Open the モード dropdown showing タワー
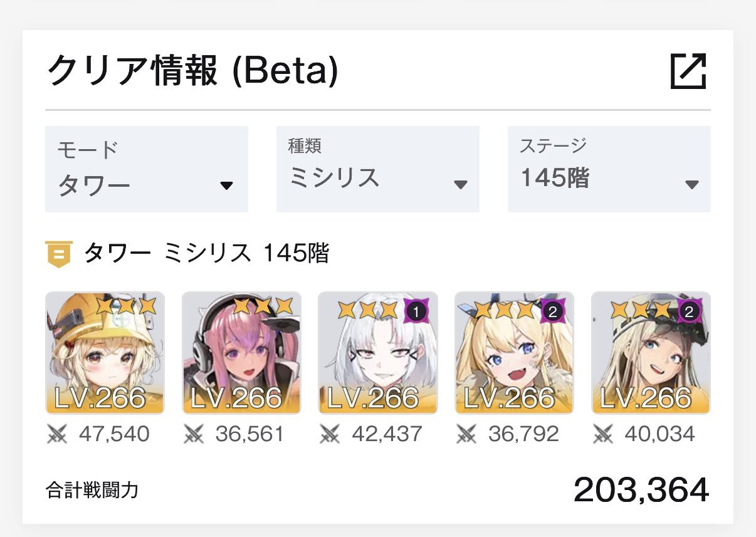756x537 pixels. (147, 169)
